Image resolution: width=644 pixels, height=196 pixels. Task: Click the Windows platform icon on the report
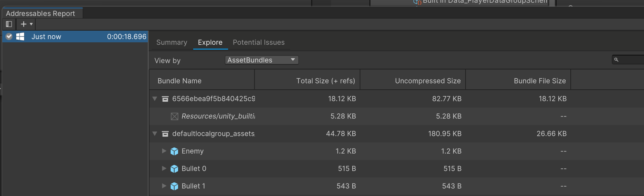20,36
